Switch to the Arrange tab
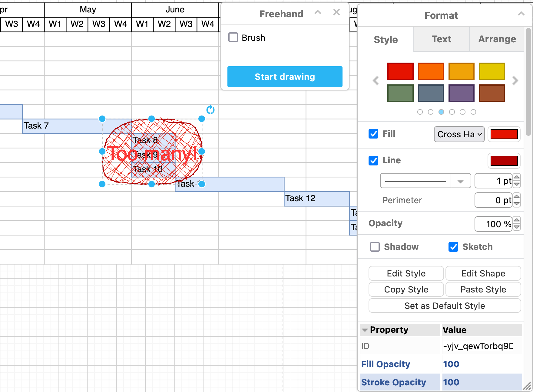This screenshot has width=533, height=392. pyautogui.click(x=497, y=39)
